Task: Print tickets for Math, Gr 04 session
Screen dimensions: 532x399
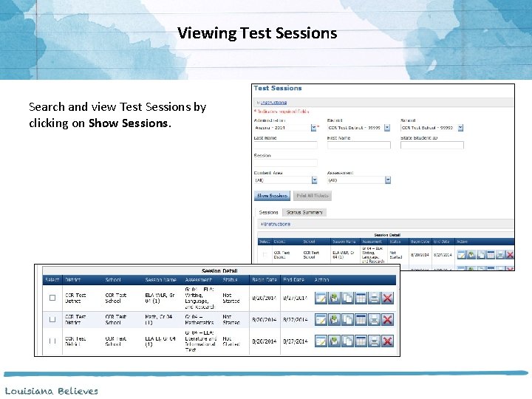Action: pos(374,320)
